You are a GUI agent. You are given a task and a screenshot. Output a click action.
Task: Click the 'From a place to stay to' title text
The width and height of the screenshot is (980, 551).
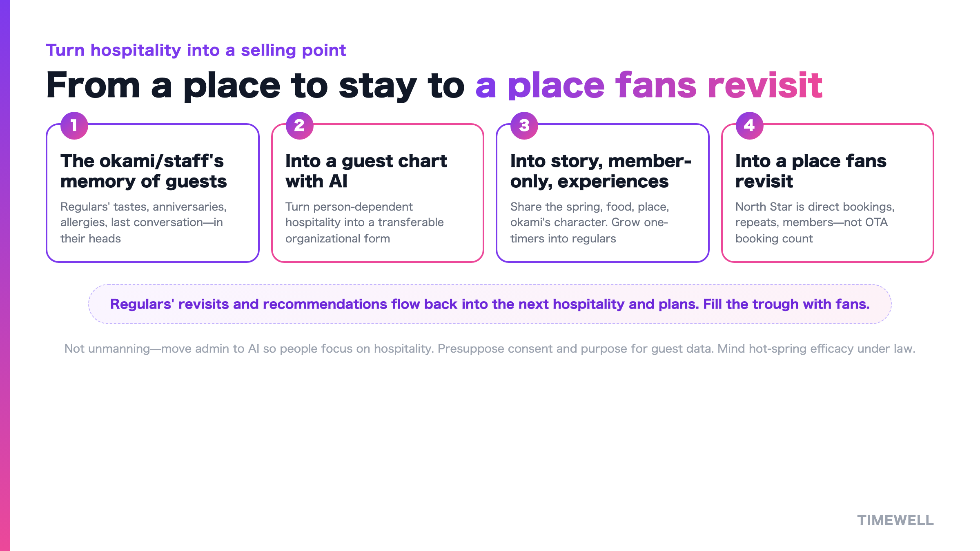point(255,85)
